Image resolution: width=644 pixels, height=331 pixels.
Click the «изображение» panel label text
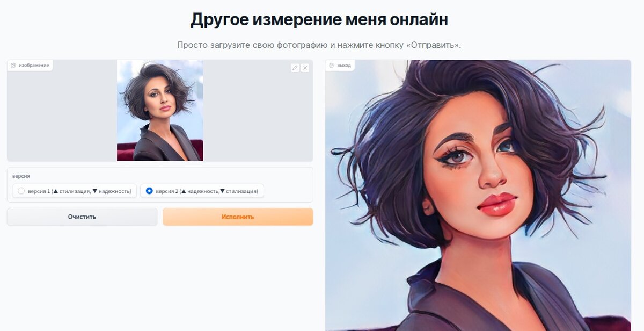[34, 65]
